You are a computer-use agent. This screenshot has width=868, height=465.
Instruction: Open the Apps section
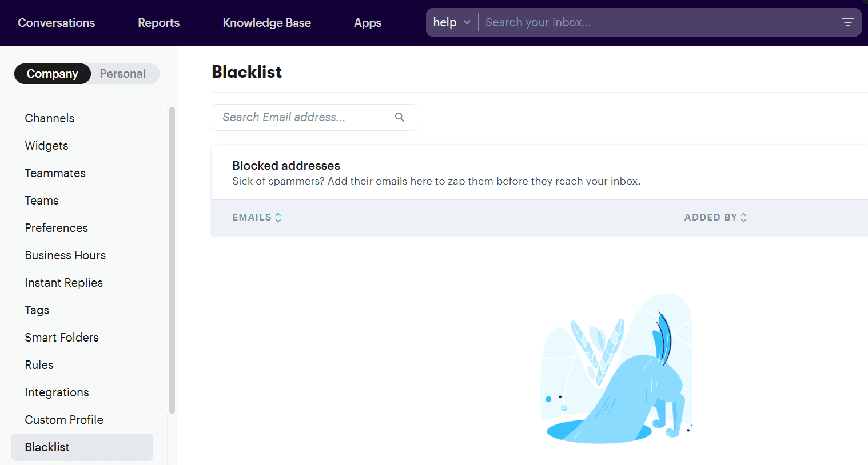click(367, 23)
